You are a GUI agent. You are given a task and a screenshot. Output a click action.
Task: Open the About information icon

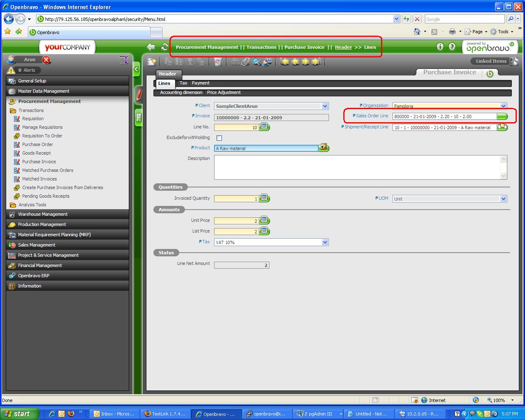tap(440, 47)
